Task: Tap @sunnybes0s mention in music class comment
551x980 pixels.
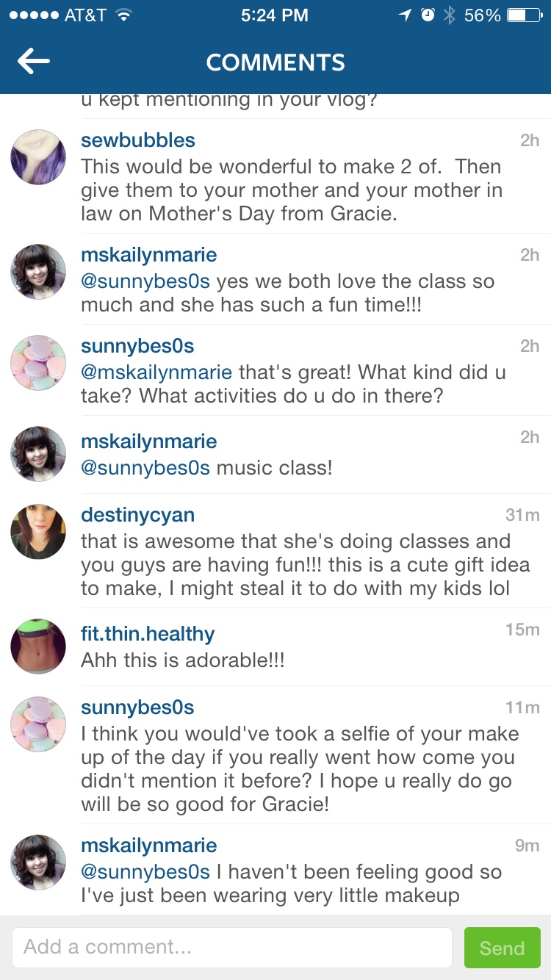Action: coord(145,468)
